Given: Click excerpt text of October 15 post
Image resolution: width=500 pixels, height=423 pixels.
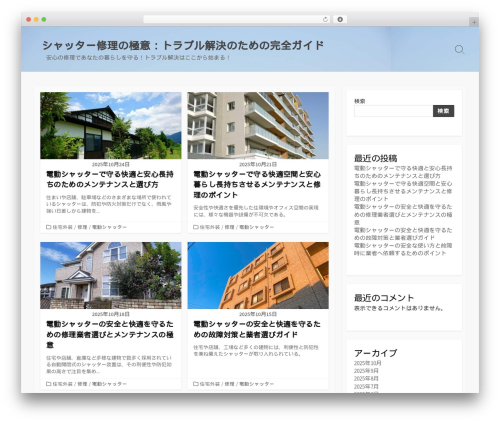Looking at the screenshot, I should (x=256, y=350).
